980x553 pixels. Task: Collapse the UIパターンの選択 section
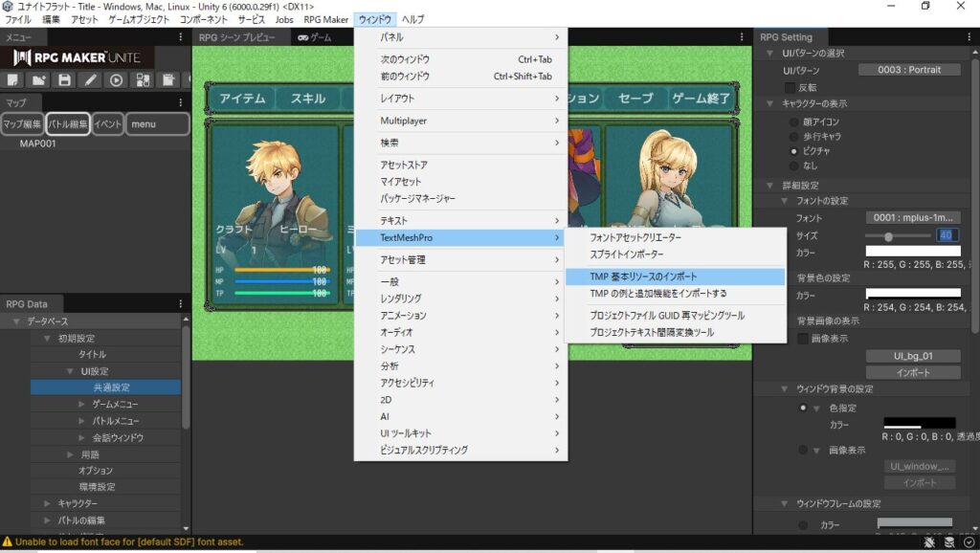[x=770, y=54]
